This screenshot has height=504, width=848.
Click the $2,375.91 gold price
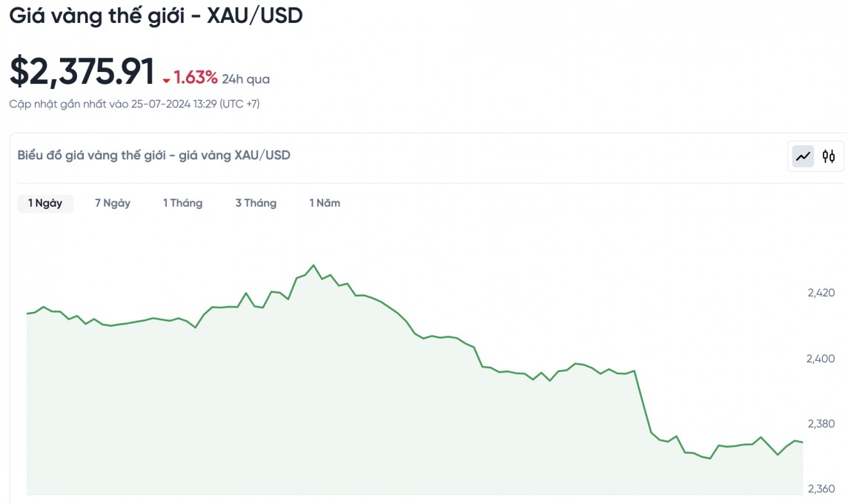pos(82,72)
